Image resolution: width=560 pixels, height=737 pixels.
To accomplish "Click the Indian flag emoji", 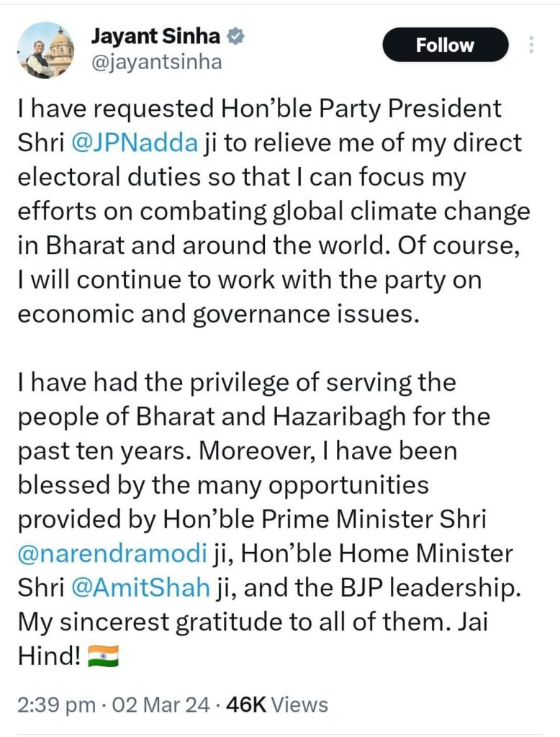I will [x=102, y=656].
